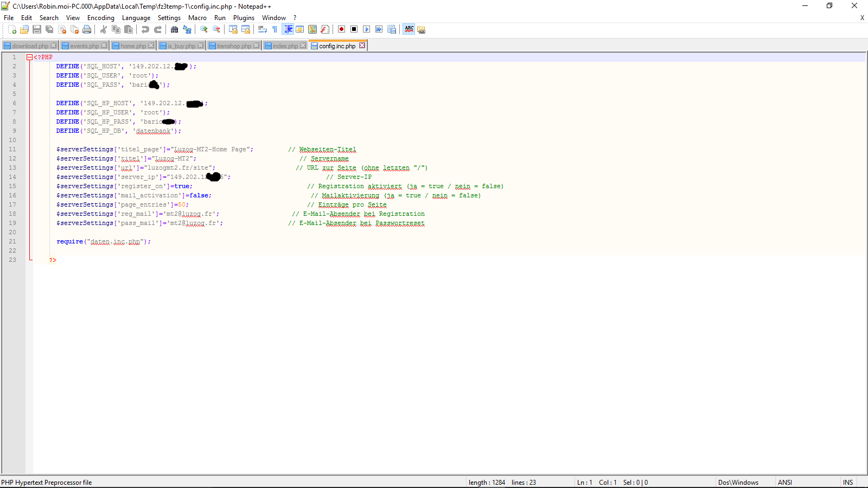The height and width of the screenshot is (488, 868).
Task: Click the 'length : 1284' status entry
Action: pos(487,482)
